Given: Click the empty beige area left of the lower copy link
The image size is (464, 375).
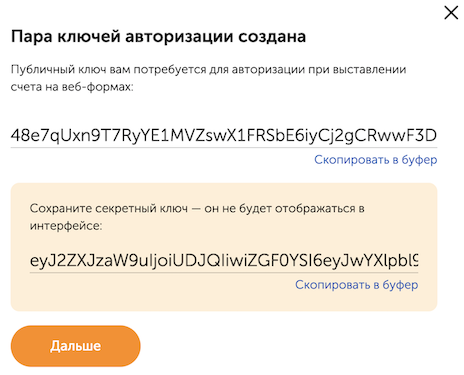Looking at the screenshot, I should pos(160,285).
